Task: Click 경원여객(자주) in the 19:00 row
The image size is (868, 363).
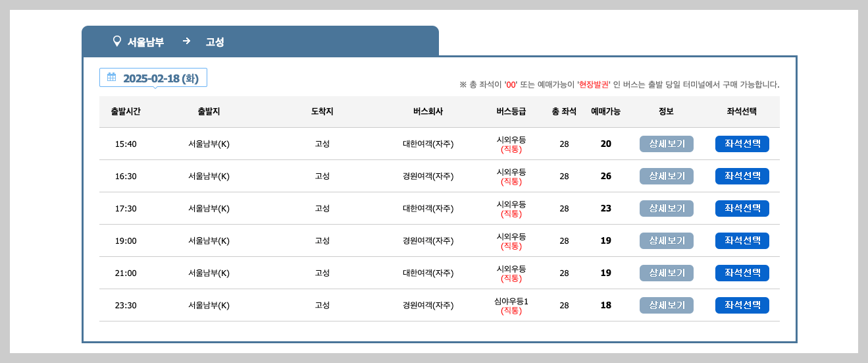Action: 428,240
